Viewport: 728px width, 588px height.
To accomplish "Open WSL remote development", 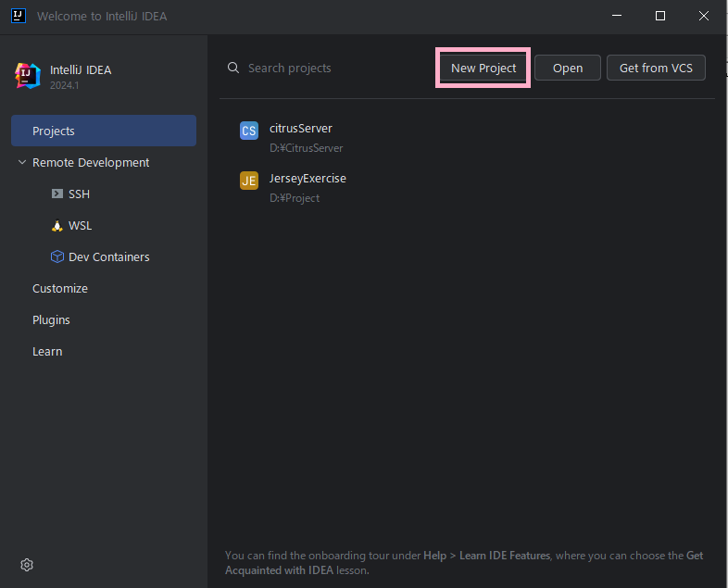I will [x=80, y=226].
